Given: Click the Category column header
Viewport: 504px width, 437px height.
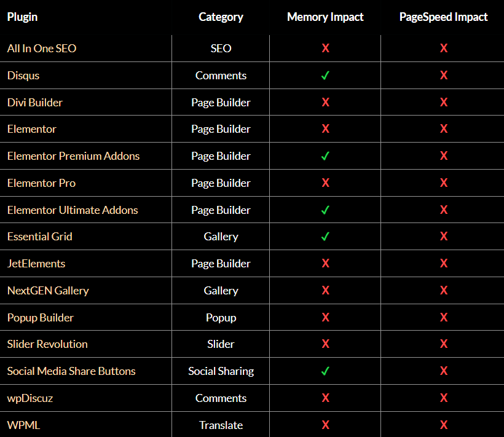Looking at the screenshot, I should coord(221,17).
